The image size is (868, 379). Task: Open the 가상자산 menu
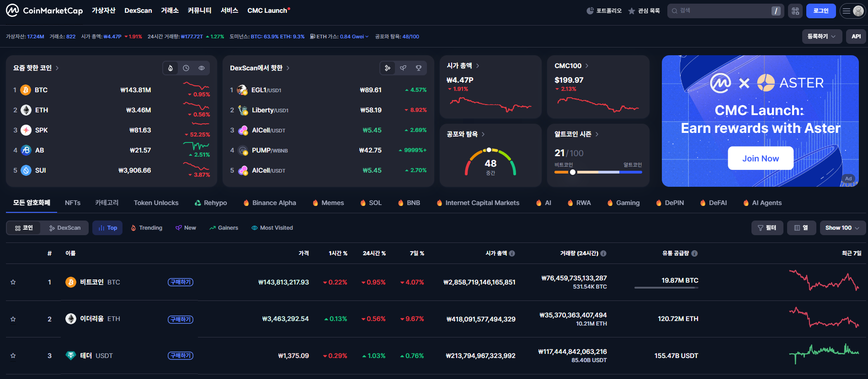(103, 11)
